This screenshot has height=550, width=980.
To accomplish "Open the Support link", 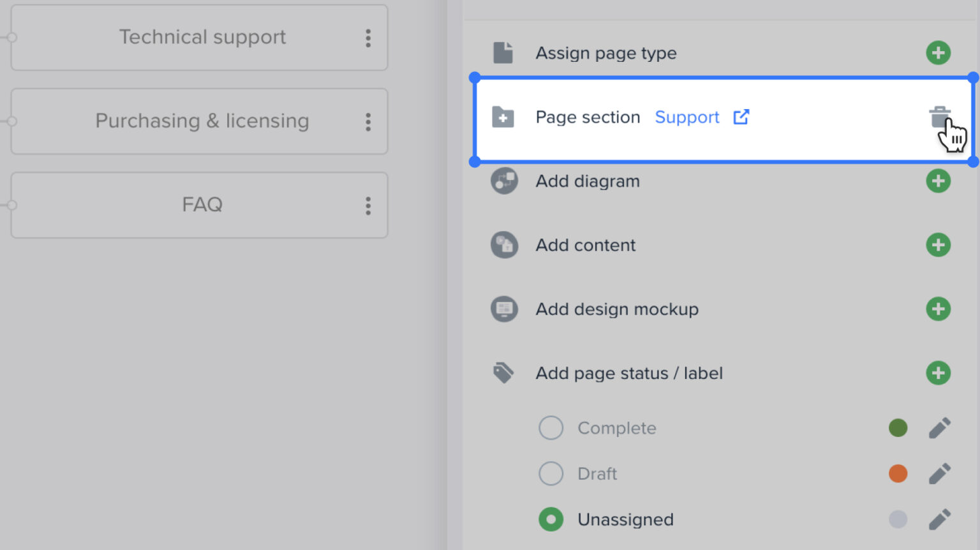I will point(687,117).
